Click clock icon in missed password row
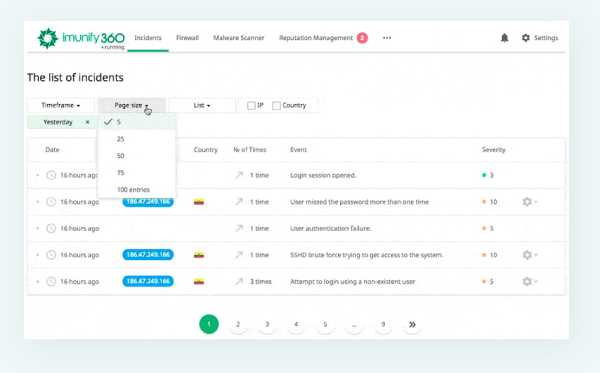Viewport: 600px width, 373px height. 51,202
